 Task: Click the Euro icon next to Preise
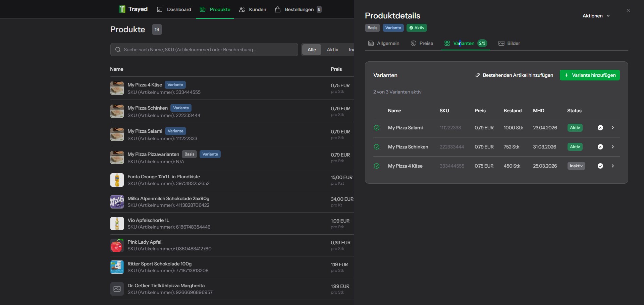414,43
